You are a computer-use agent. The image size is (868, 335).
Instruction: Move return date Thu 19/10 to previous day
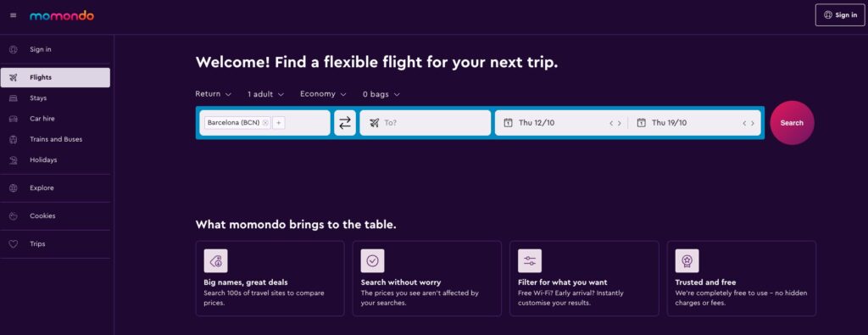[744, 124]
